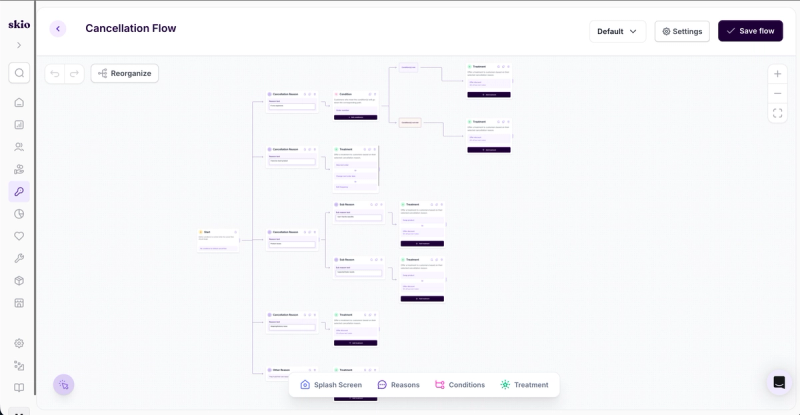Add a Reasons node

398,385
